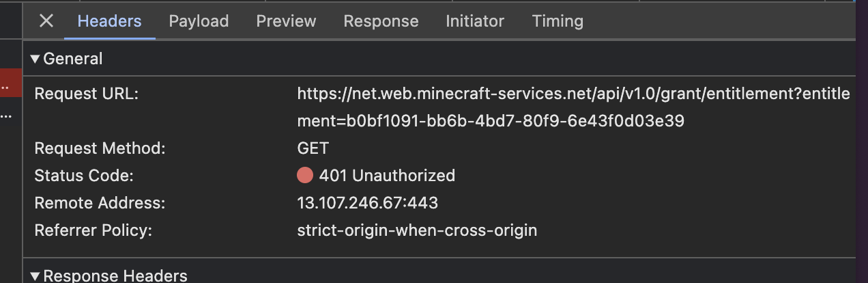Click the Status Code label

(83, 176)
